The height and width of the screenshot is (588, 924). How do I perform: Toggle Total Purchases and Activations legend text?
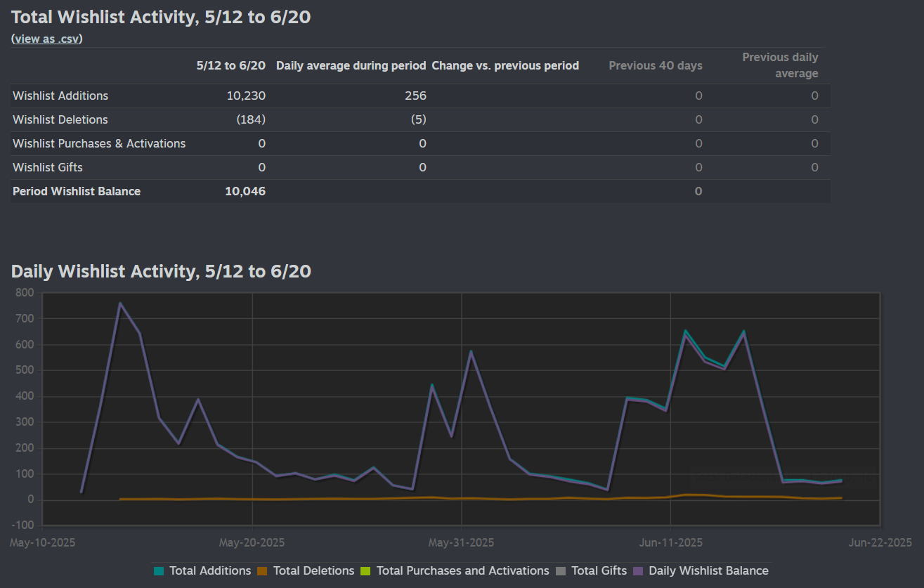[x=462, y=571]
